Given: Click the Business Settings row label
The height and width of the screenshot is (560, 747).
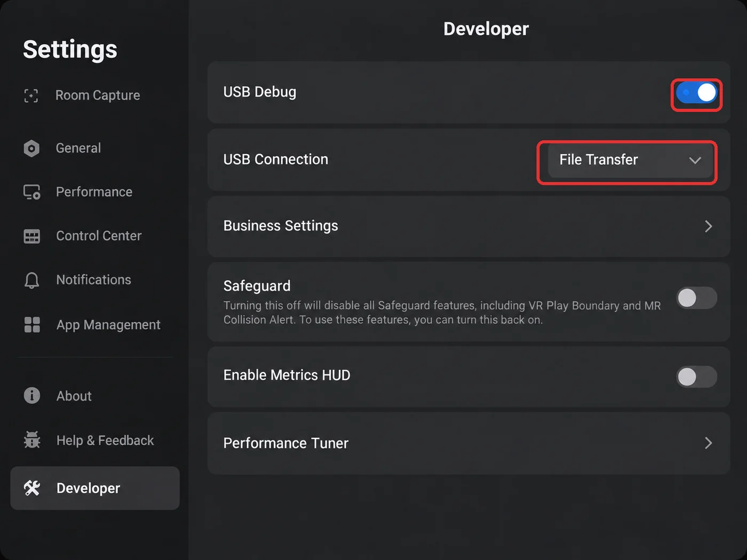Looking at the screenshot, I should [x=281, y=226].
